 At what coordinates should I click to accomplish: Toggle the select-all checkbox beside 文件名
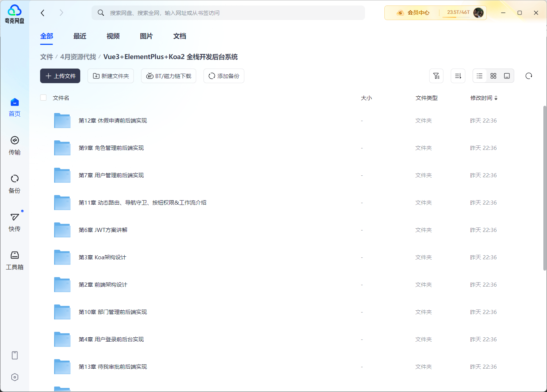[43, 97]
